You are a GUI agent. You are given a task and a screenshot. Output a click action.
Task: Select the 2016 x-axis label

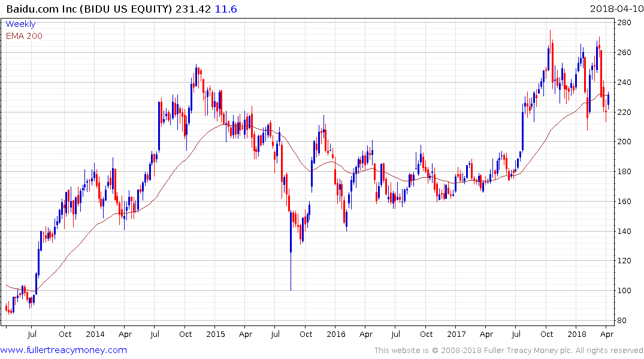pos(336,334)
